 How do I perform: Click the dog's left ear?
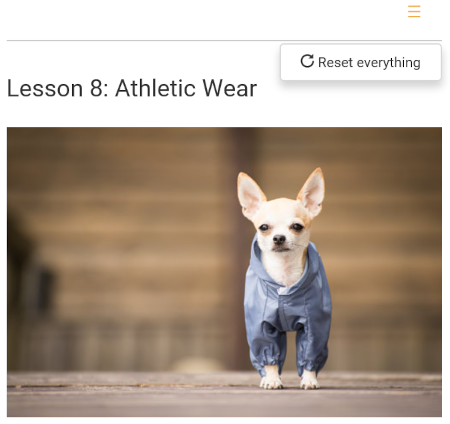click(x=250, y=195)
